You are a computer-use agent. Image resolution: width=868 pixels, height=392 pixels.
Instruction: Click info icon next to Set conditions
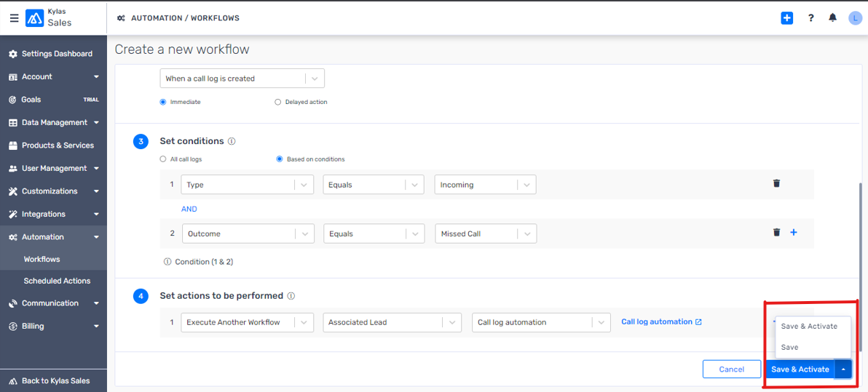click(x=232, y=142)
